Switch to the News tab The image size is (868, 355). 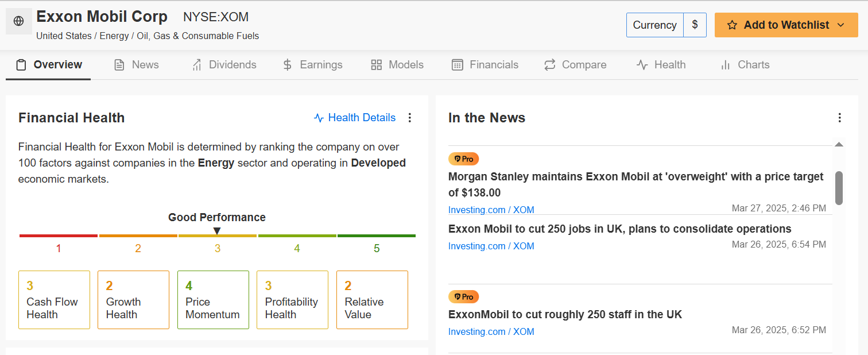coord(137,65)
